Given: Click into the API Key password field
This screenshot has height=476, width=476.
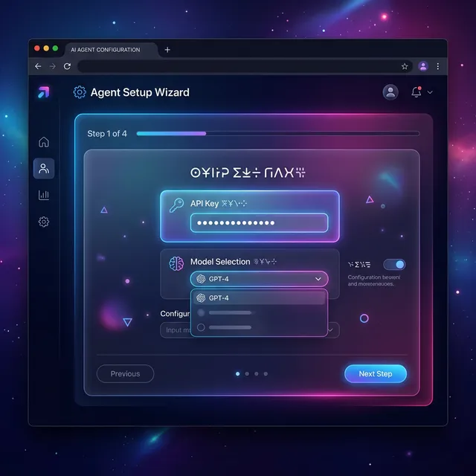Looking at the screenshot, I should click(x=259, y=223).
